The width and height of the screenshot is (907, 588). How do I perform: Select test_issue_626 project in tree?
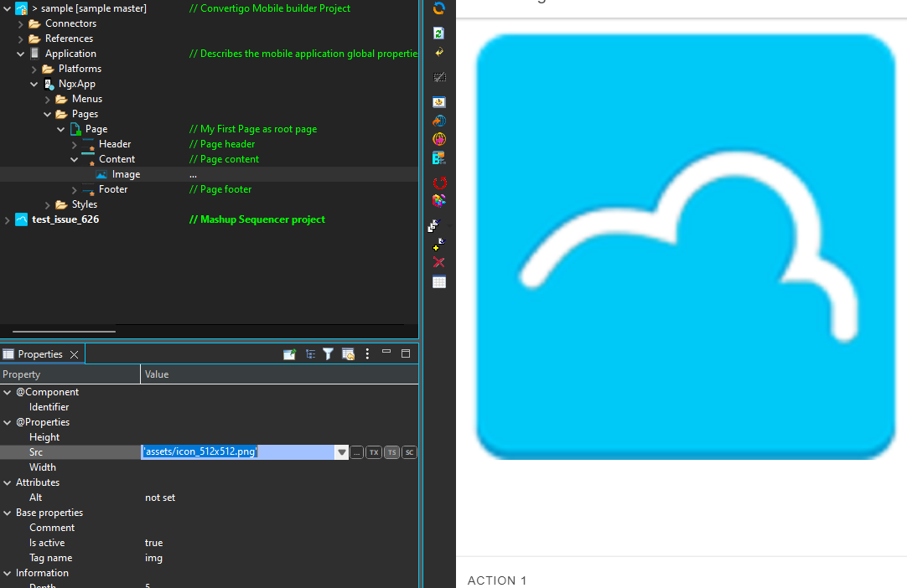click(65, 219)
